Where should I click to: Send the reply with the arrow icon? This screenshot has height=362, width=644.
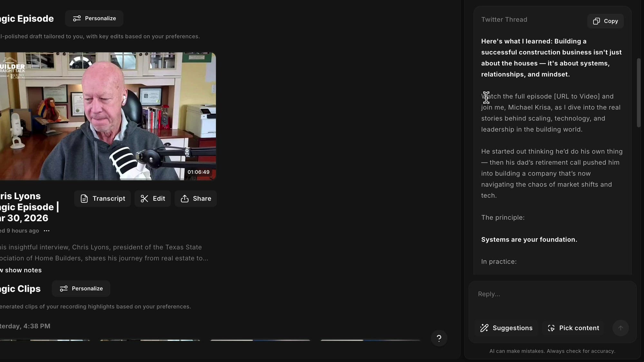(620, 328)
